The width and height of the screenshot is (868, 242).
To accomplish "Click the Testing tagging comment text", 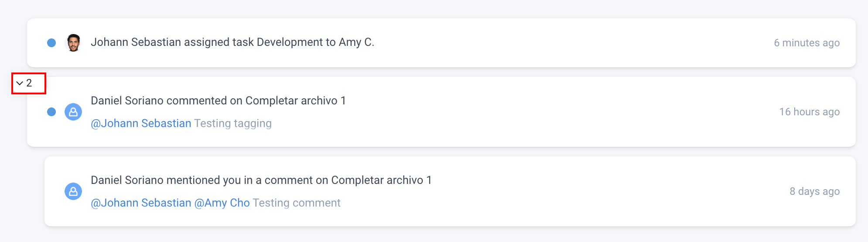I will click(x=233, y=124).
